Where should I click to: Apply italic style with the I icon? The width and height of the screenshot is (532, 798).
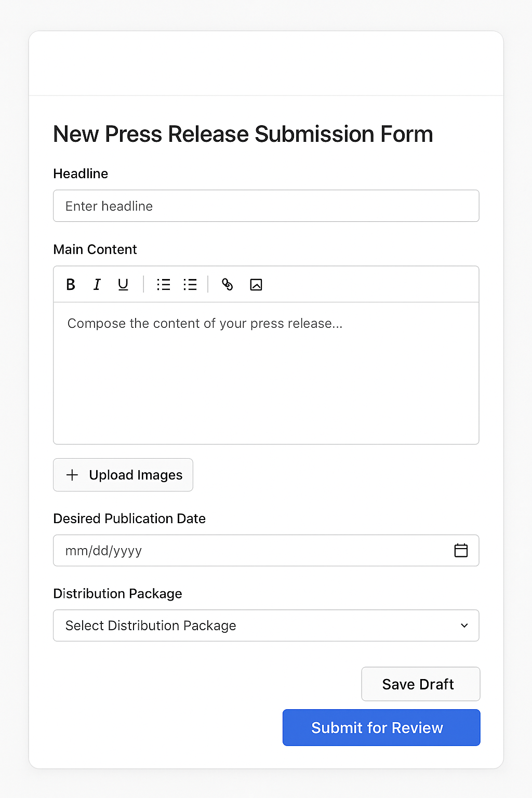(x=97, y=284)
